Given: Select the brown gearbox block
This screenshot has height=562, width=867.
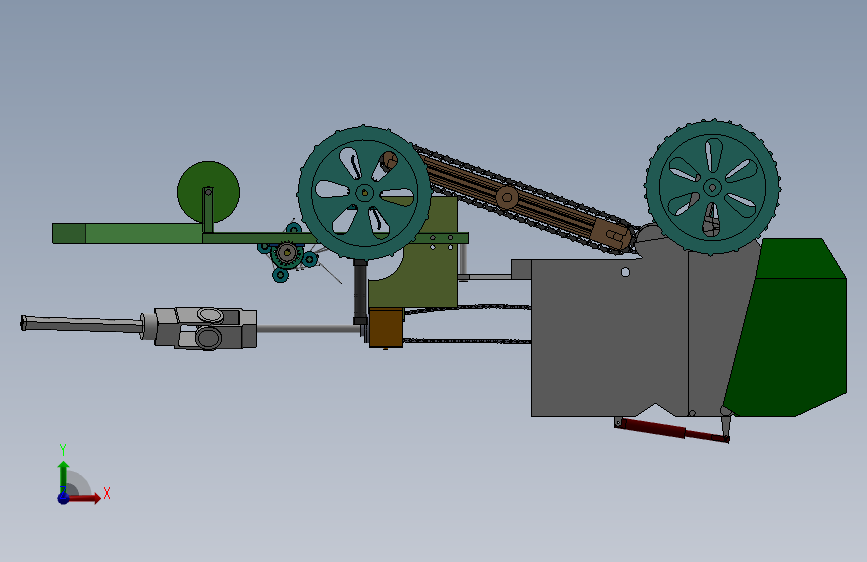Looking at the screenshot, I should pyautogui.click(x=385, y=327).
